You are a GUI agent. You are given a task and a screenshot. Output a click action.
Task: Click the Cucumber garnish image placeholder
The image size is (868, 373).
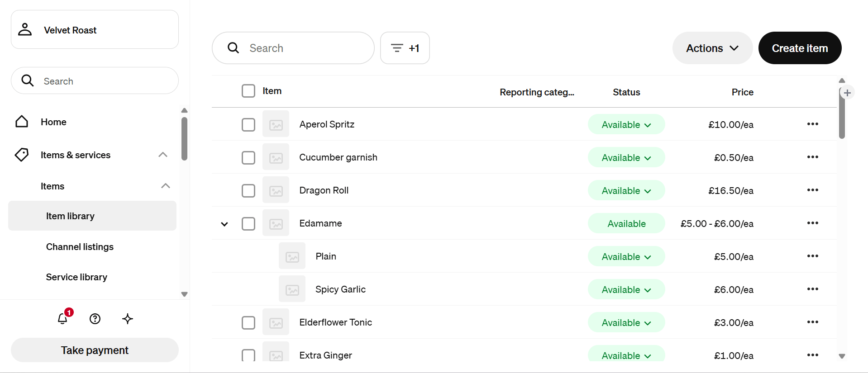pyautogui.click(x=276, y=157)
